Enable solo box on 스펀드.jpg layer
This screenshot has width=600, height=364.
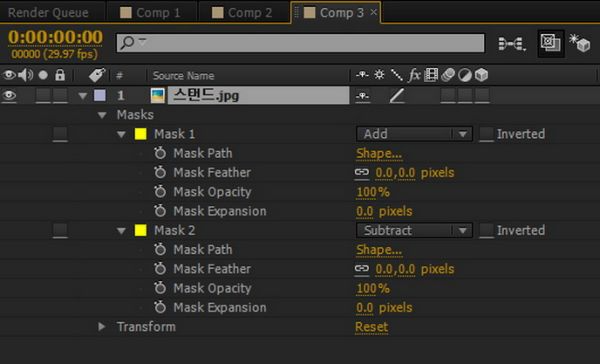point(43,95)
